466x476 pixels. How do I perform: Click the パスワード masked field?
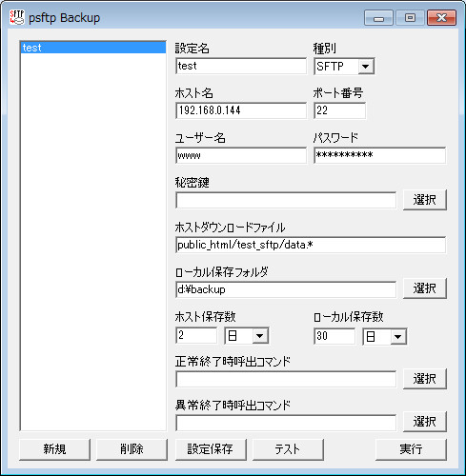click(379, 155)
